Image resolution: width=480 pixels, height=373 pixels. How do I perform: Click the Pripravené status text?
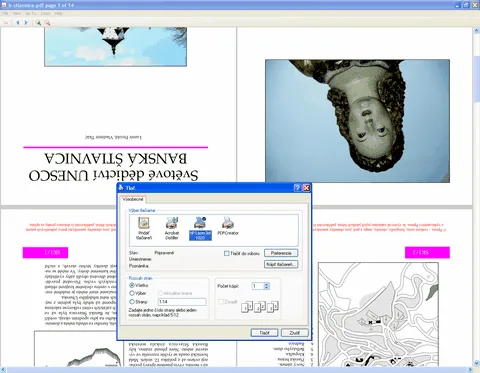click(x=164, y=253)
